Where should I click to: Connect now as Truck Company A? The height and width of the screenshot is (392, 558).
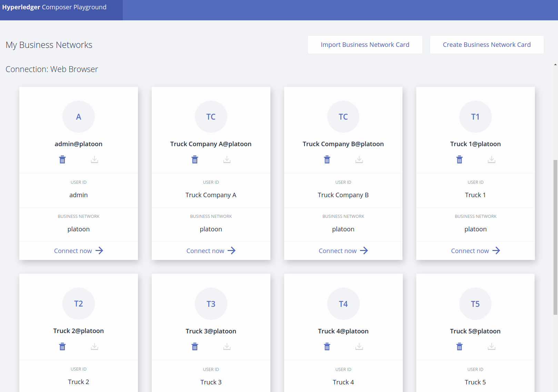click(211, 251)
